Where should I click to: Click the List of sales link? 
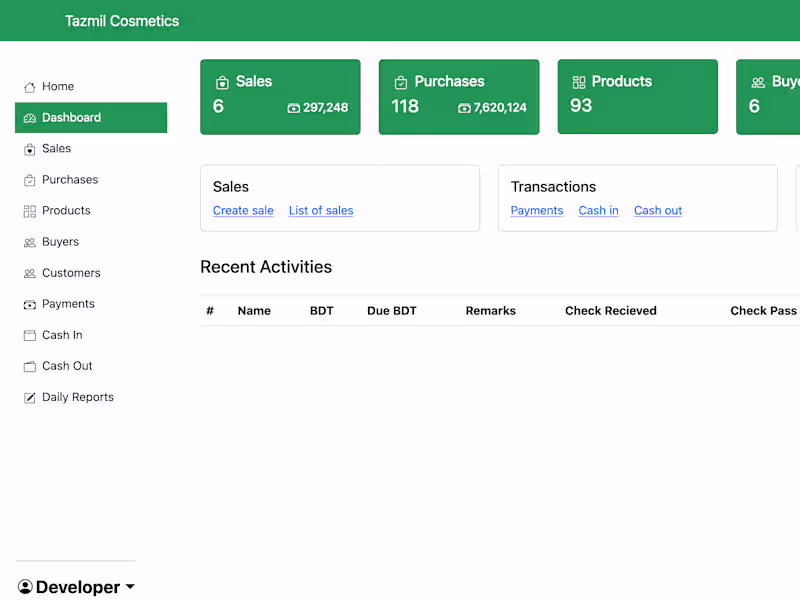tap(321, 211)
